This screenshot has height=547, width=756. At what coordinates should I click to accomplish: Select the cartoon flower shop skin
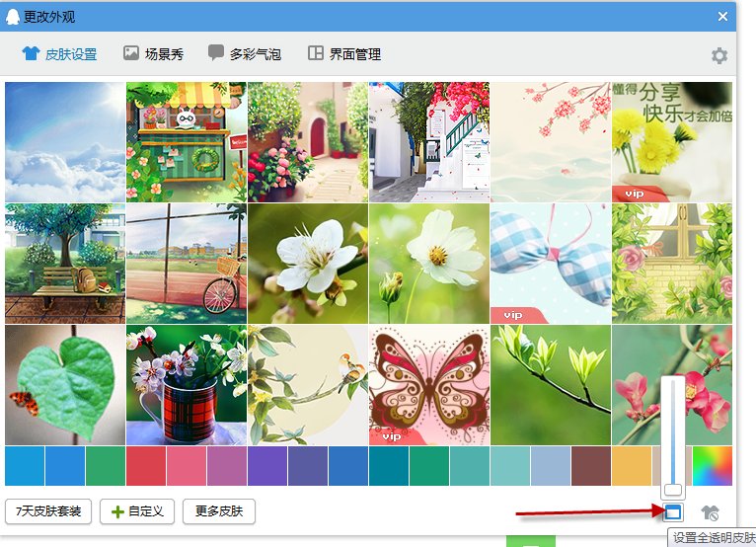click(x=187, y=142)
